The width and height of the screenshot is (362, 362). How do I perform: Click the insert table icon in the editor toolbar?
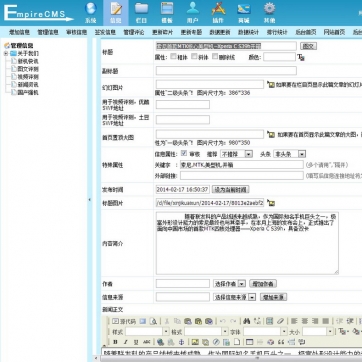click(x=249, y=342)
